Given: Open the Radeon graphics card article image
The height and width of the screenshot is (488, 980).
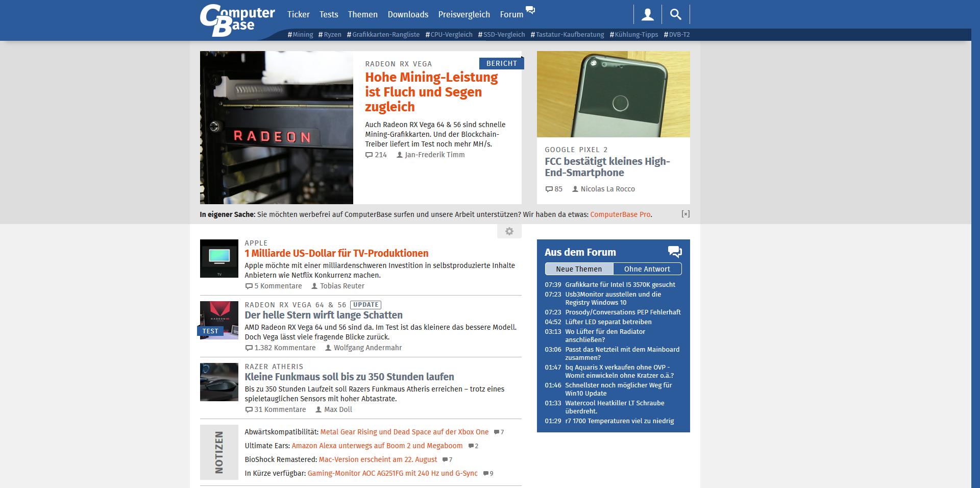Looking at the screenshot, I should pos(277,128).
